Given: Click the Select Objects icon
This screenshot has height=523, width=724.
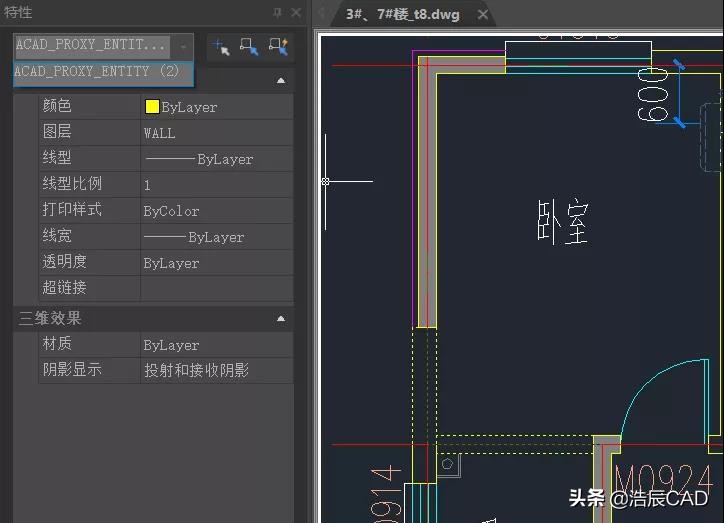Looking at the screenshot, I should click(250, 46).
